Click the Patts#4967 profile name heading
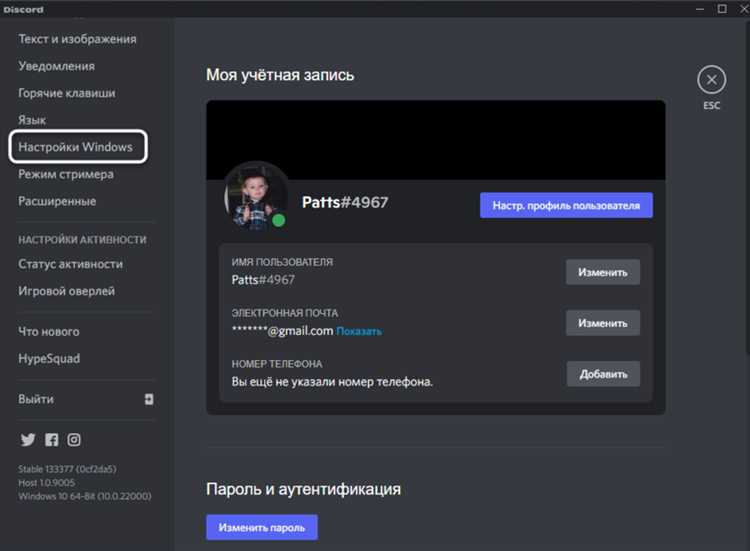The width and height of the screenshot is (750, 551). [x=345, y=202]
